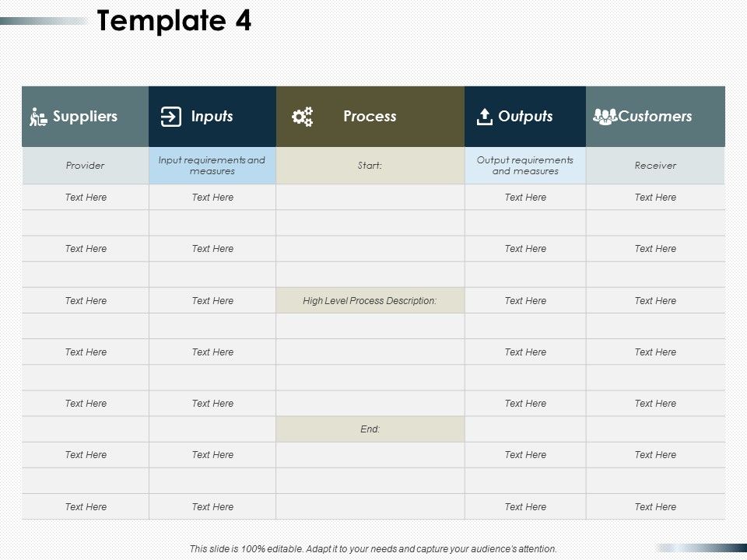Click the Start: cell in Process column

coord(370,166)
